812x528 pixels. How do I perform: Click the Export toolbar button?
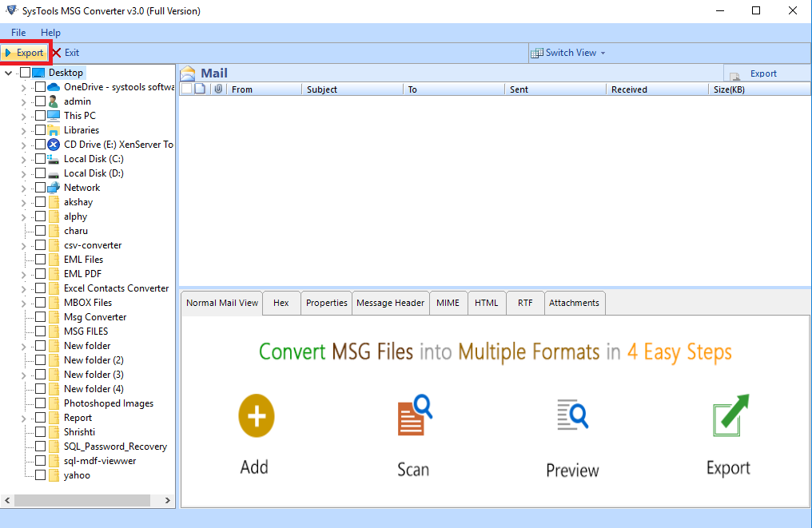coord(24,53)
